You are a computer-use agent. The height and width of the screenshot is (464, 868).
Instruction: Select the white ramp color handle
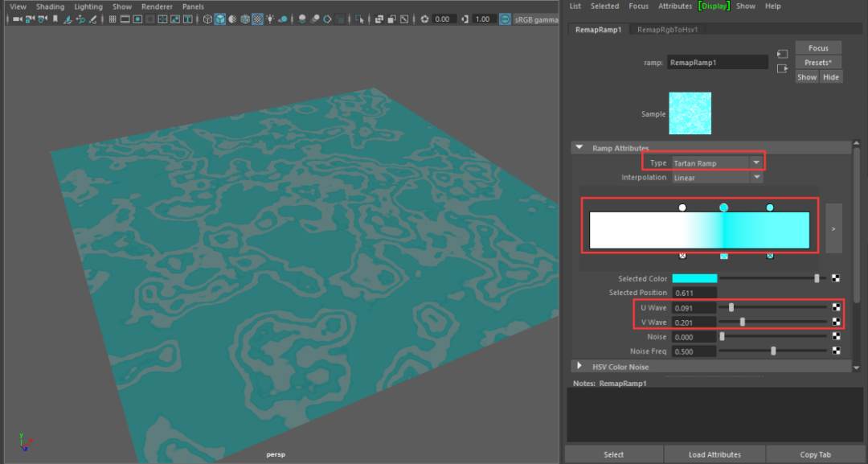682,207
